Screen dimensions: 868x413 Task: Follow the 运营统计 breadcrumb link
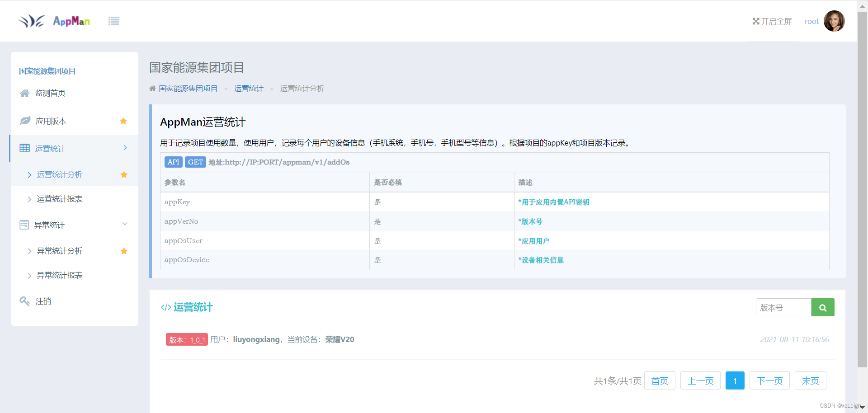pyautogui.click(x=249, y=89)
